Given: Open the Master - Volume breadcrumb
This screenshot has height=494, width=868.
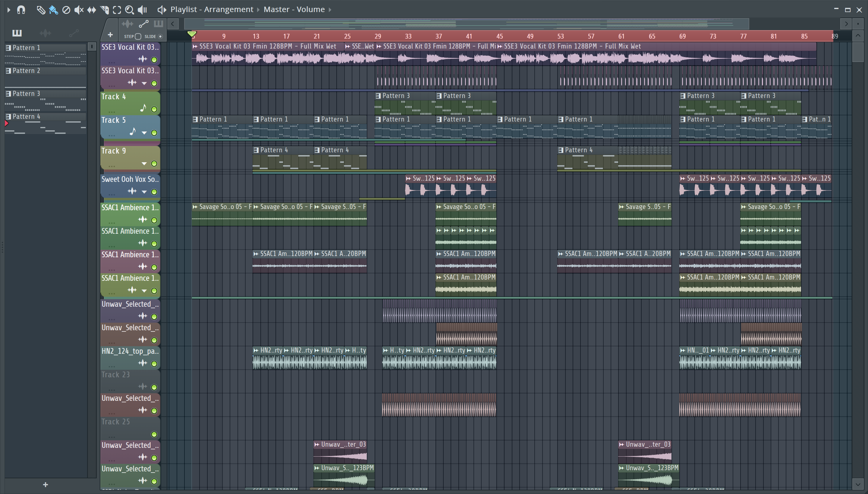Looking at the screenshot, I should click(x=294, y=10).
